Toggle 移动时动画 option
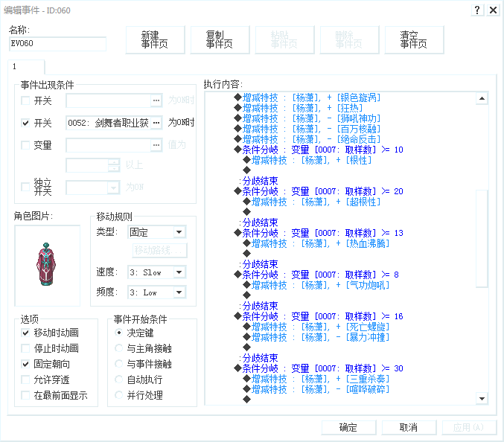This screenshot has height=442, width=504. (x=25, y=333)
